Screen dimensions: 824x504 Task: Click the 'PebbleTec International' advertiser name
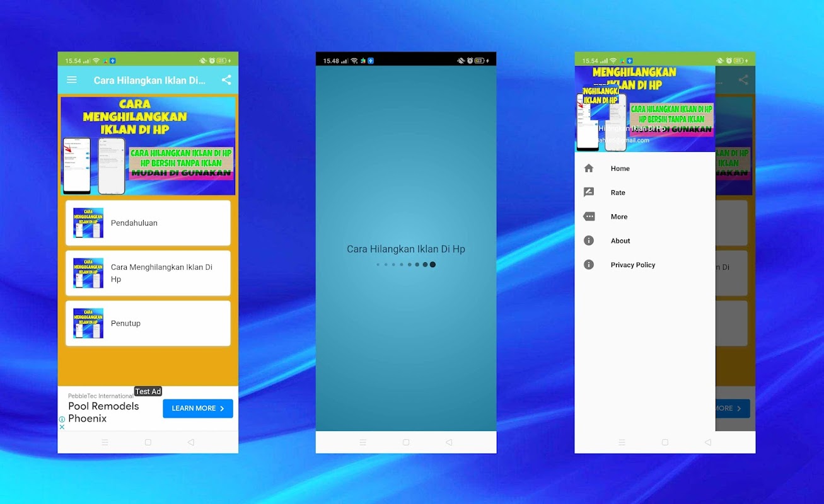pos(100,396)
